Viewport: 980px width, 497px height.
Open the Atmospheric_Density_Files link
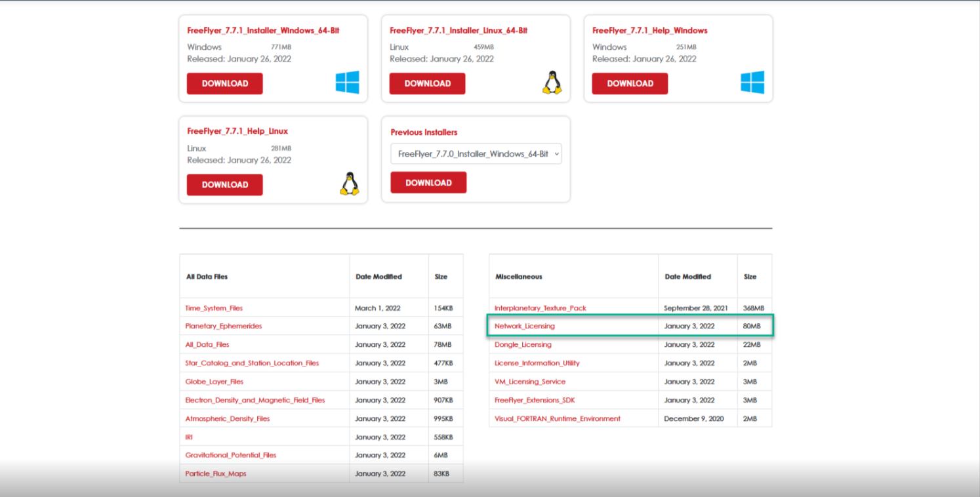pyautogui.click(x=228, y=418)
